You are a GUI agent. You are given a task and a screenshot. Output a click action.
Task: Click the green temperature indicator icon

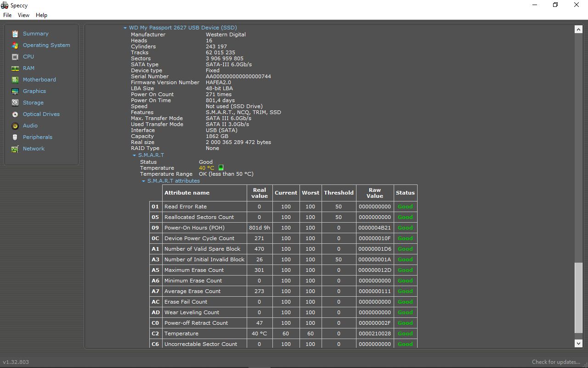221,168
